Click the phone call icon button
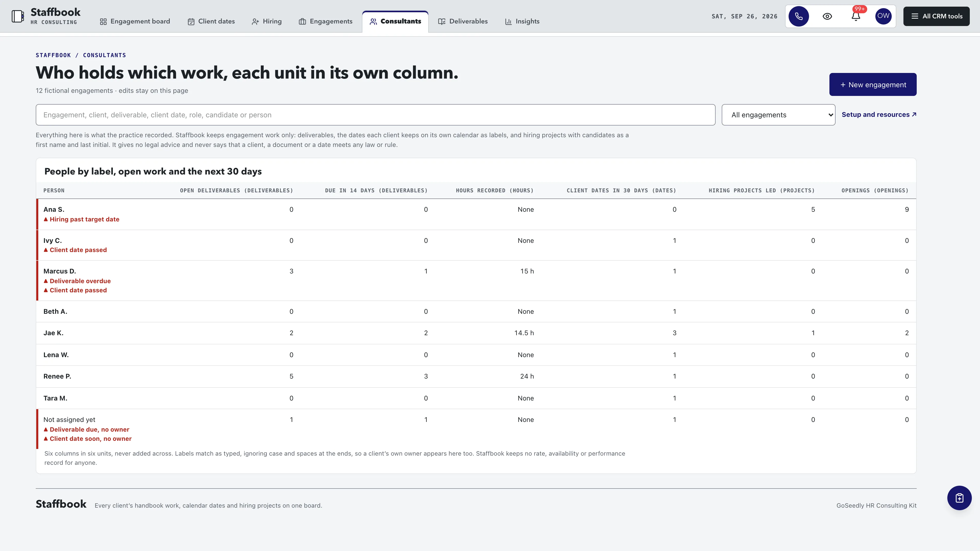This screenshot has height=551, width=980. (799, 16)
